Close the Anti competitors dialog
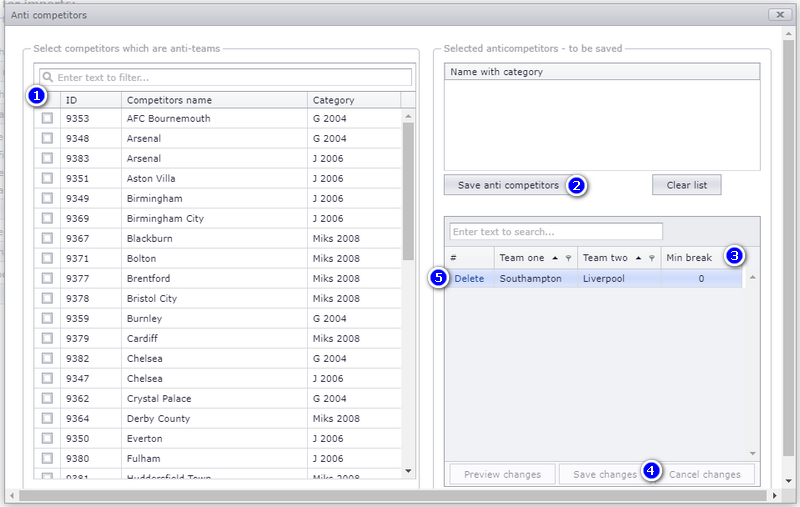 point(780,15)
